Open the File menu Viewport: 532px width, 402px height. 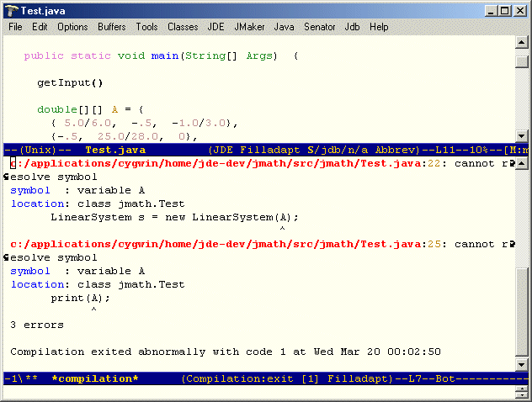click(15, 27)
